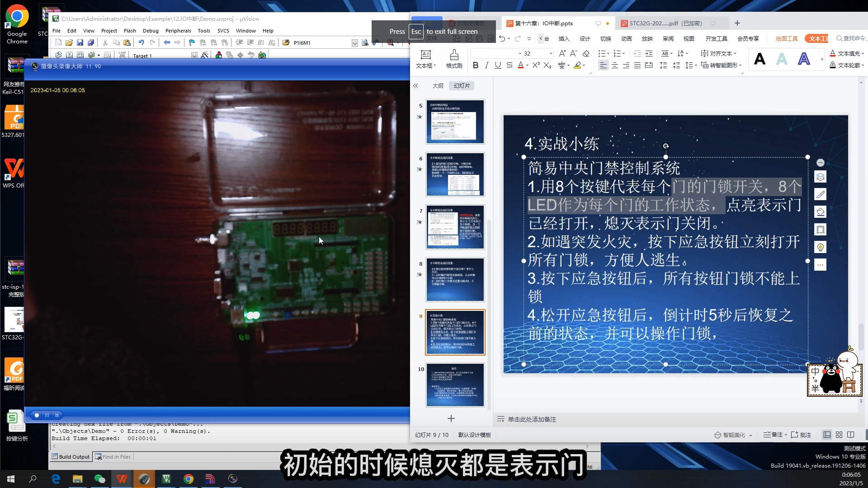The image size is (868, 488).
Task: Select purple outlined A text style preset
Action: [804, 59]
